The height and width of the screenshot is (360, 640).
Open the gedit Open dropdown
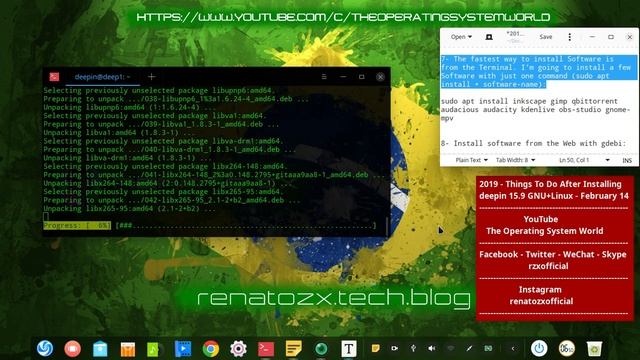coord(461,37)
